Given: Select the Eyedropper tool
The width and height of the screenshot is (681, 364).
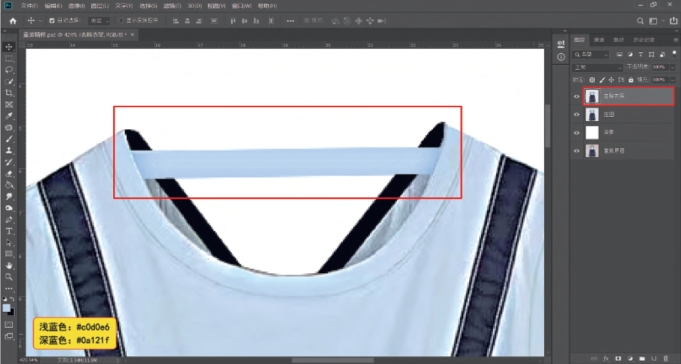Looking at the screenshot, I should 9,116.
